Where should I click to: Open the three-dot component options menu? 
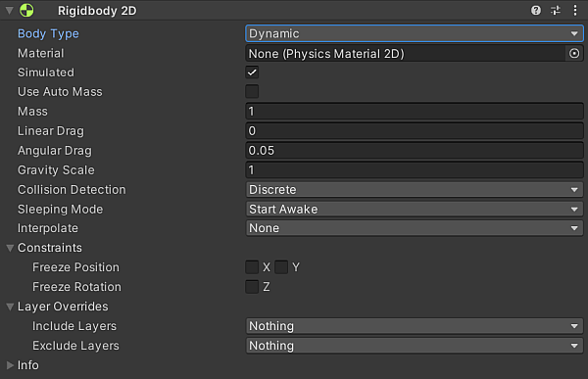(575, 10)
